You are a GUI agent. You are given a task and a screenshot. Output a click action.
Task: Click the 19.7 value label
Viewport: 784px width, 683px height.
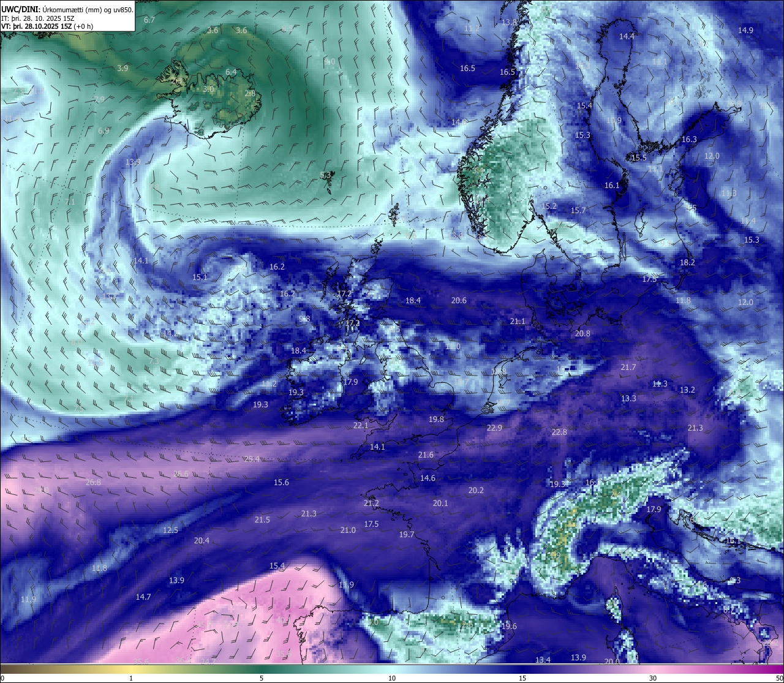click(407, 535)
